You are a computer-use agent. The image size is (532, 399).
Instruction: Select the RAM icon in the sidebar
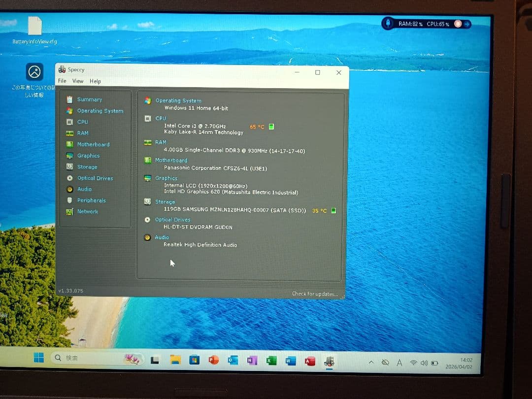[70, 133]
